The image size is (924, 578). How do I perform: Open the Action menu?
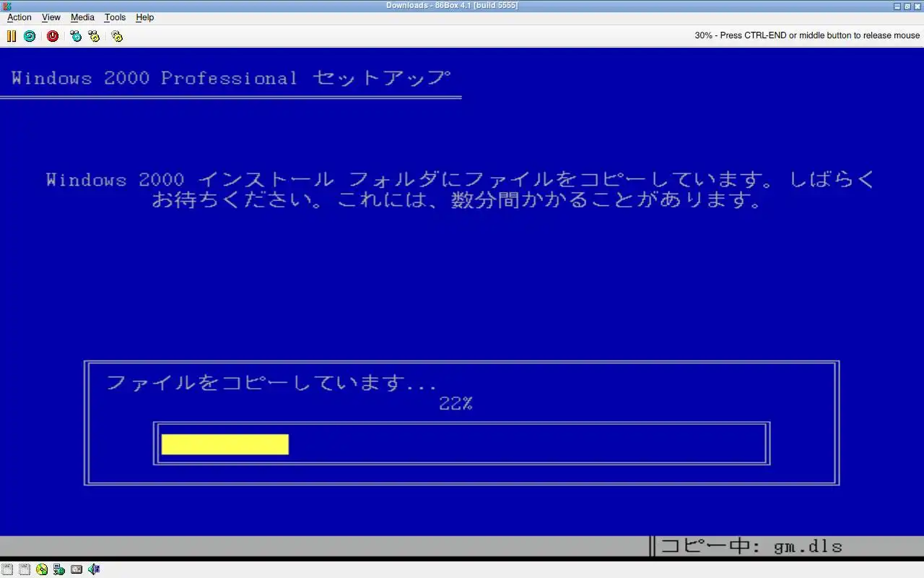tap(19, 17)
